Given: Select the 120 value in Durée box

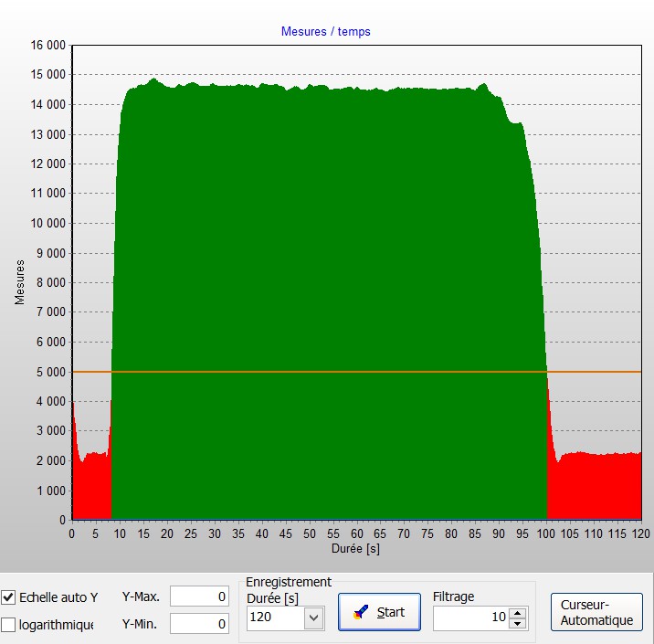Looking at the screenshot, I should [x=274, y=618].
